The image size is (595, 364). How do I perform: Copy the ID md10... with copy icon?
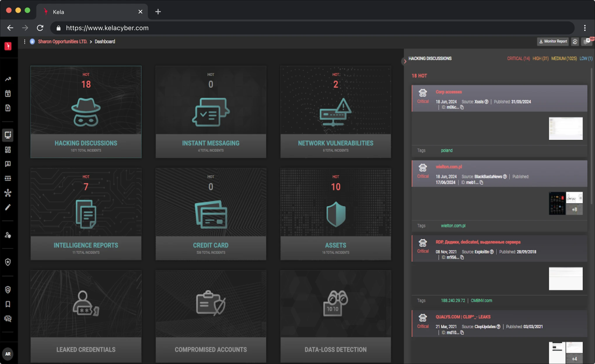(x=462, y=332)
